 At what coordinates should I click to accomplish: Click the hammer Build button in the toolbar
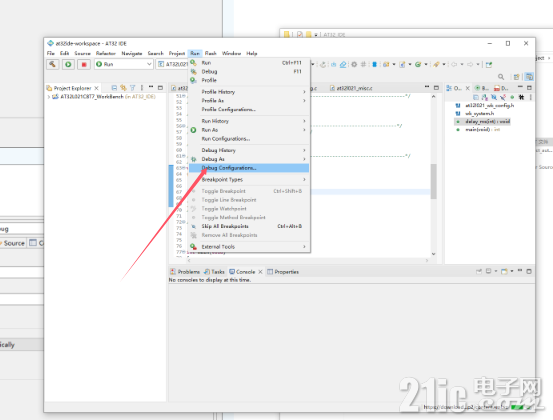[53, 64]
